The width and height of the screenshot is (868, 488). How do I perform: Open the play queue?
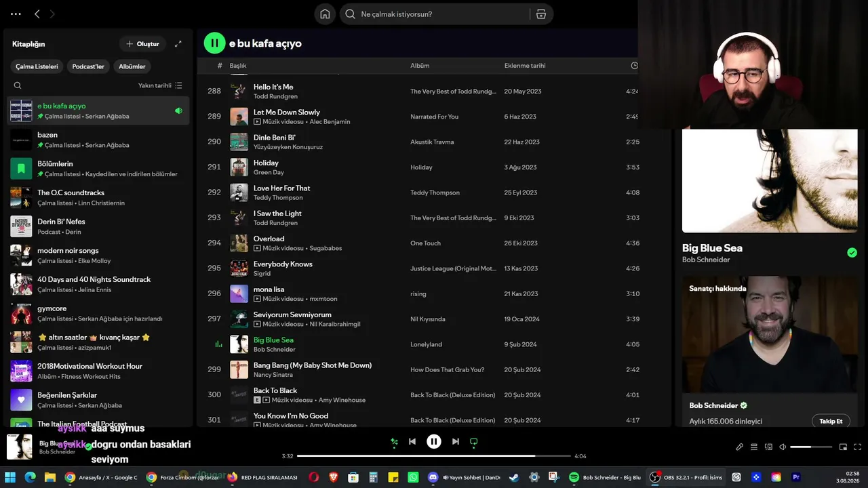tap(754, 447)
